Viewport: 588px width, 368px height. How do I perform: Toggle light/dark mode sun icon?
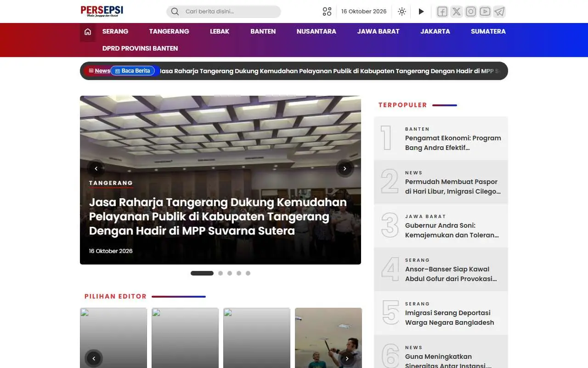pos(402,11)
